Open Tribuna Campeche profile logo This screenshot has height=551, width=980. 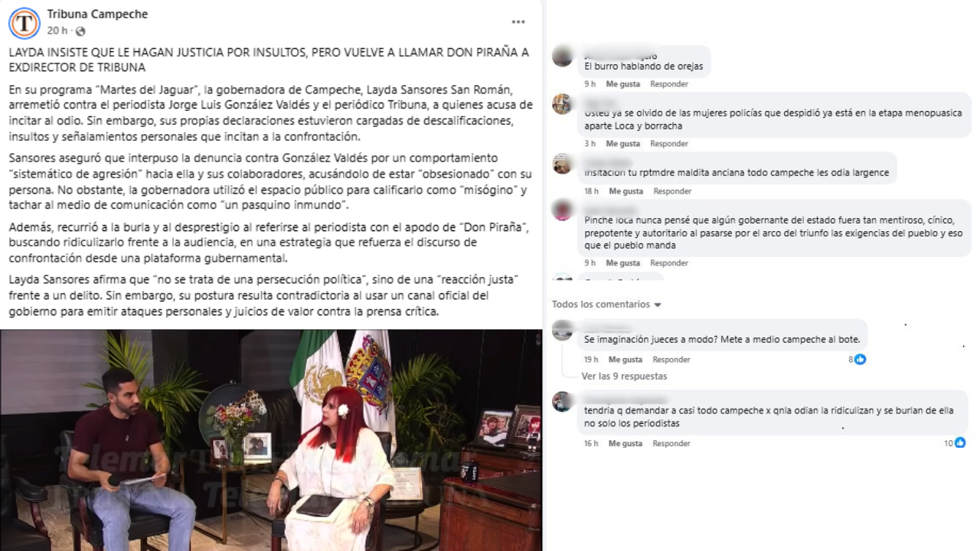point(24,23)
